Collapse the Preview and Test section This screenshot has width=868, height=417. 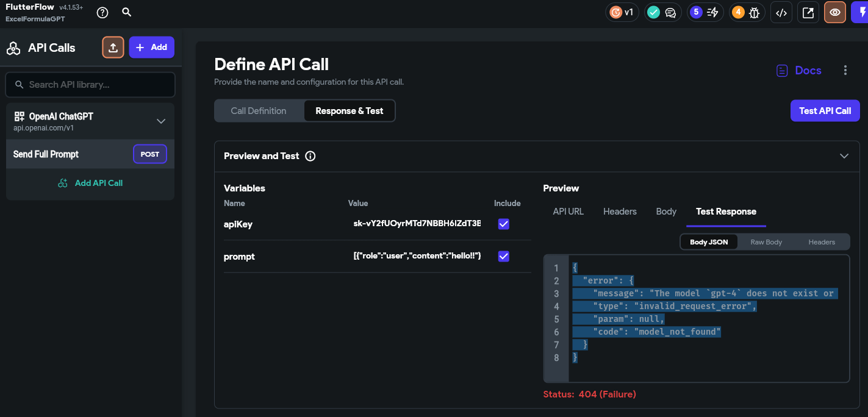click(x=844, y=156)
